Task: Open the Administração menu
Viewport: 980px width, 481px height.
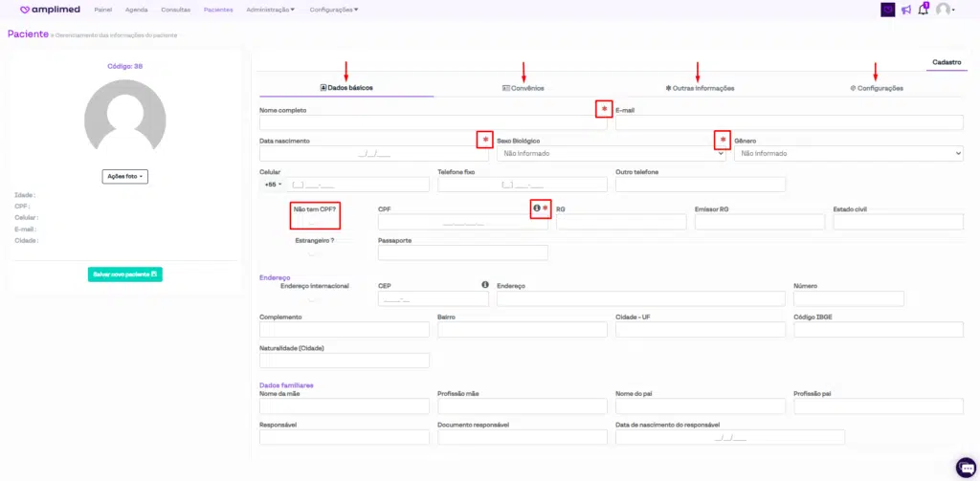Action: (270, 10)
